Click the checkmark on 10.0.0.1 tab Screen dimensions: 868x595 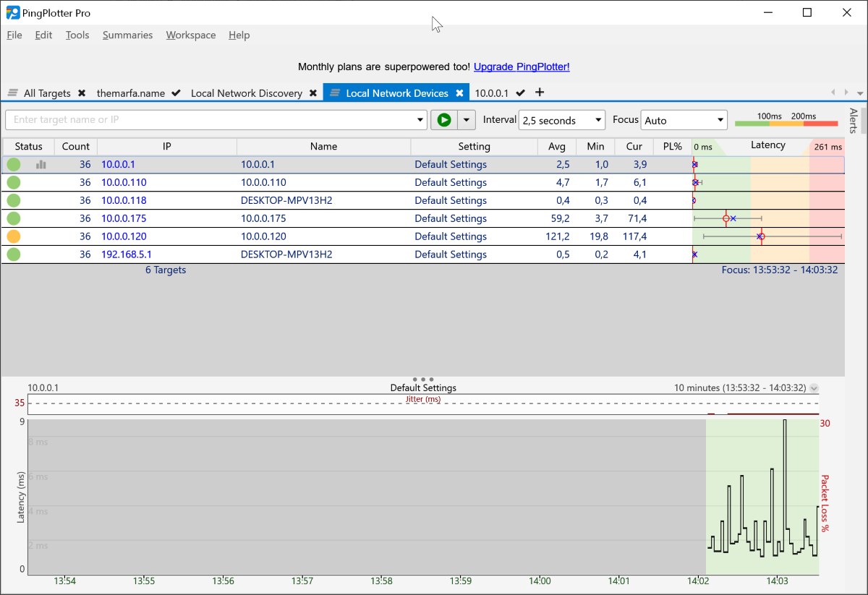(x=520, y=93)
